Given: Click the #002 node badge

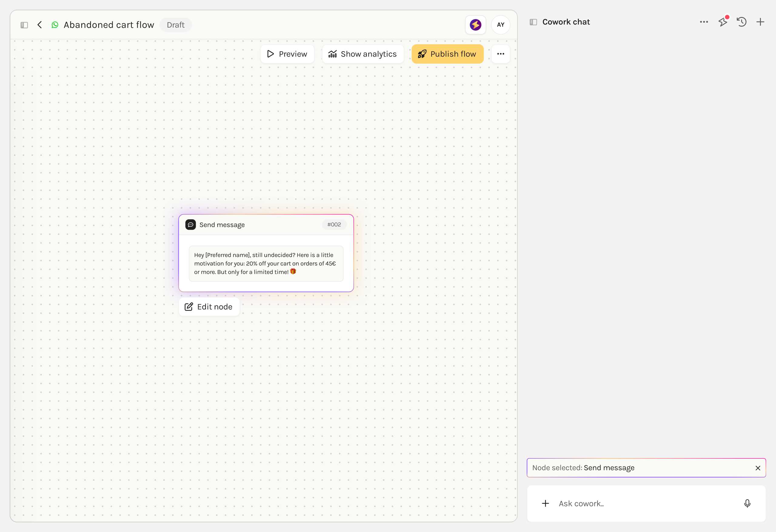Looking at the screenshot, I should coord(334,224).
